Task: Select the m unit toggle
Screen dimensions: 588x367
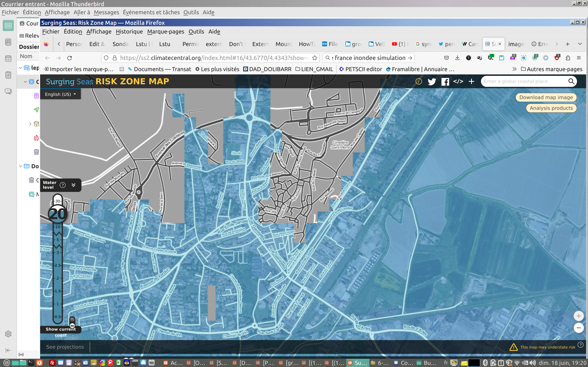Action: [72, 326]
